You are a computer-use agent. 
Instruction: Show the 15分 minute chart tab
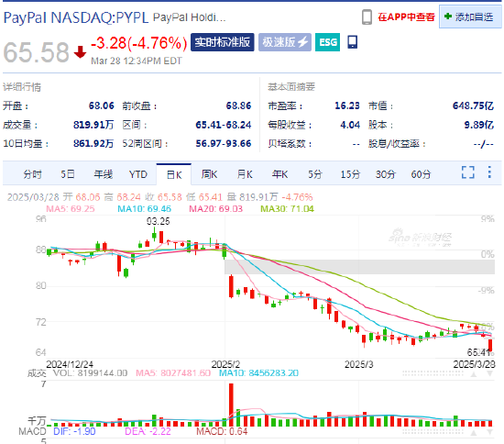(350, 174)
